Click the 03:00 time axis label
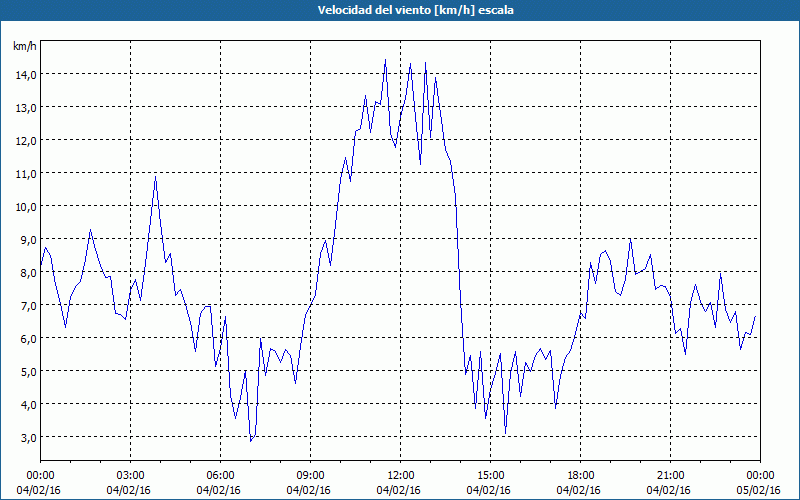 (x=131, y=476)
